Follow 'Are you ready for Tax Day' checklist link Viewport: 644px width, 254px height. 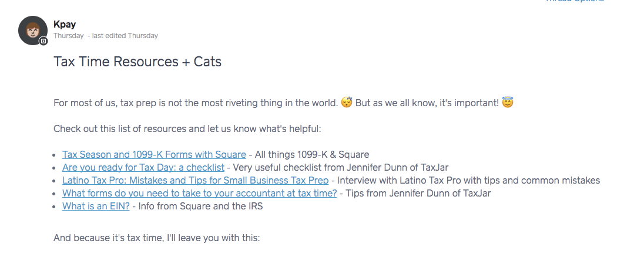pos(143,167)
